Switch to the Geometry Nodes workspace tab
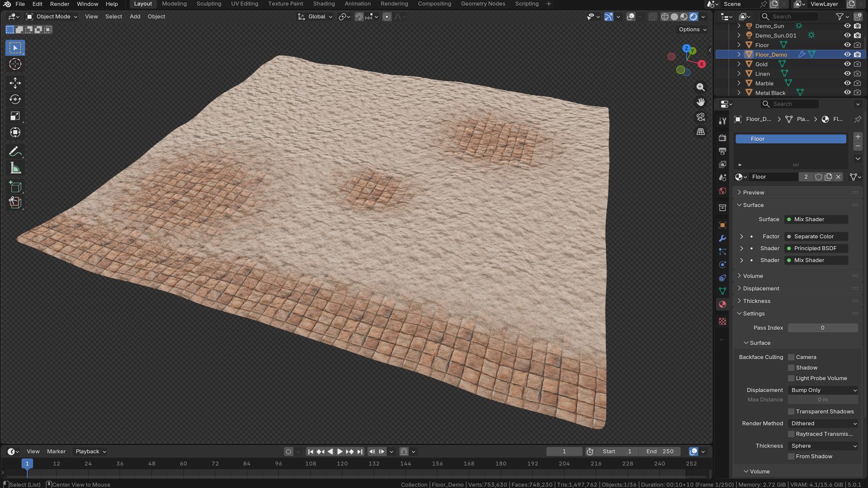The height and width of the screenshot is (488, 868). pos(483,4)
